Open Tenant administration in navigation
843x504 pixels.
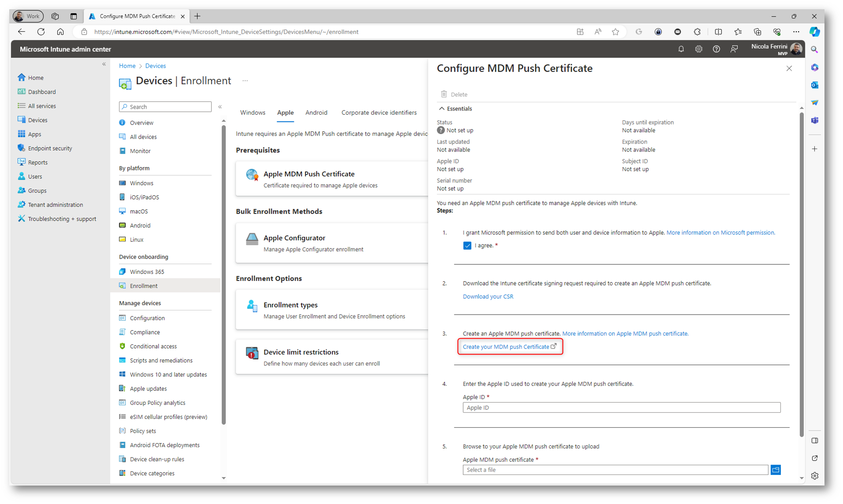(55, 204)
